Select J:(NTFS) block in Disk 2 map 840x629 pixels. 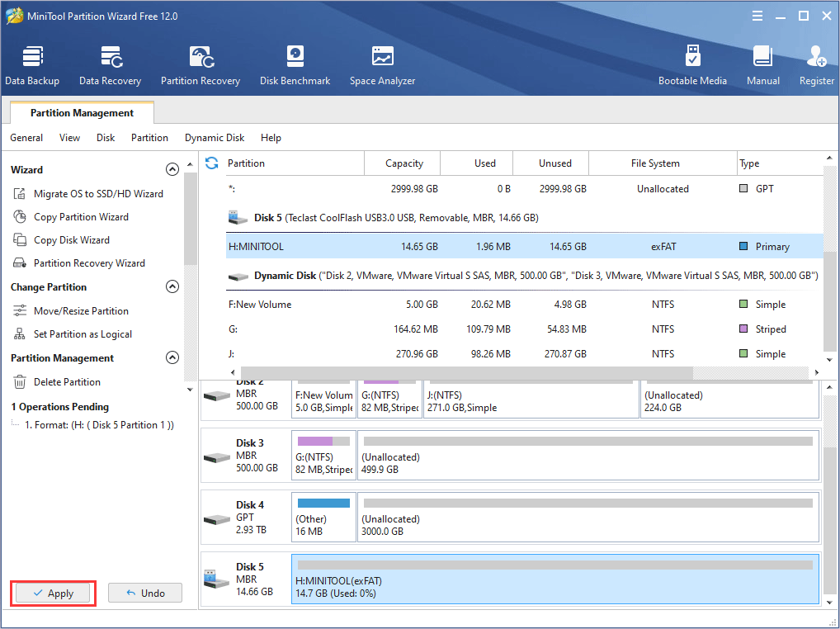[x=531, y=400]
